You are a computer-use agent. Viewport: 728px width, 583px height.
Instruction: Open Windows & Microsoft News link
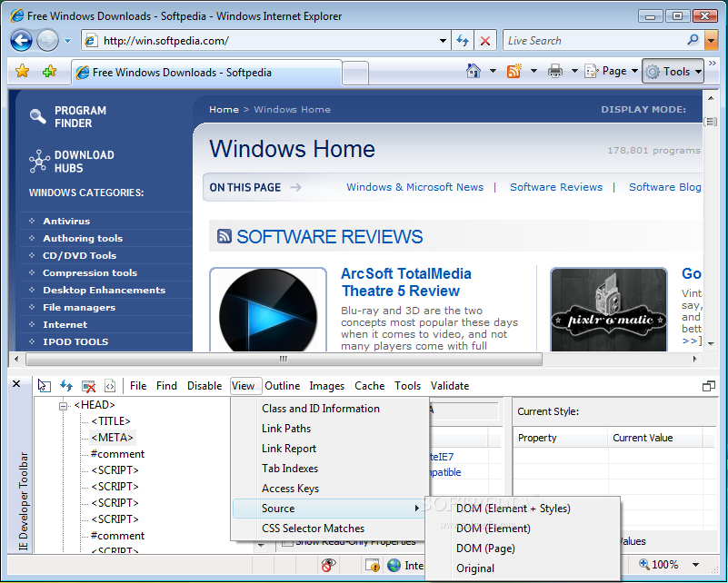point(414,187)
